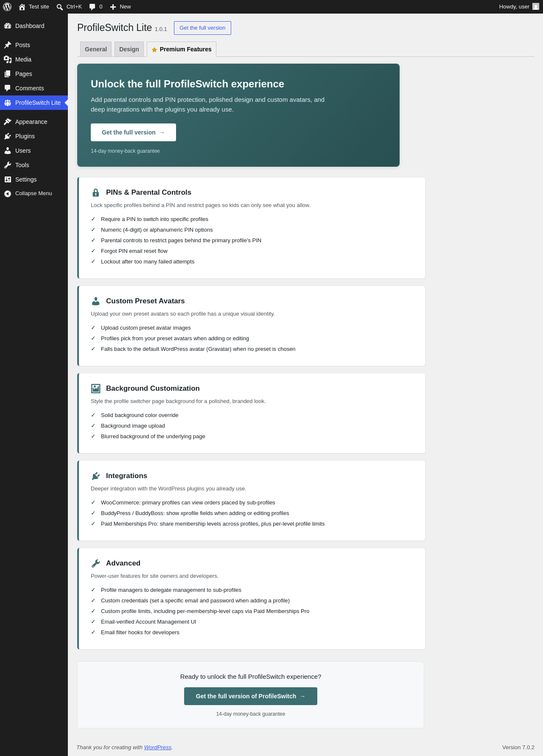Click the Background Customization heading
This screenshot has height=756, width=543.
tap(153, 389)
